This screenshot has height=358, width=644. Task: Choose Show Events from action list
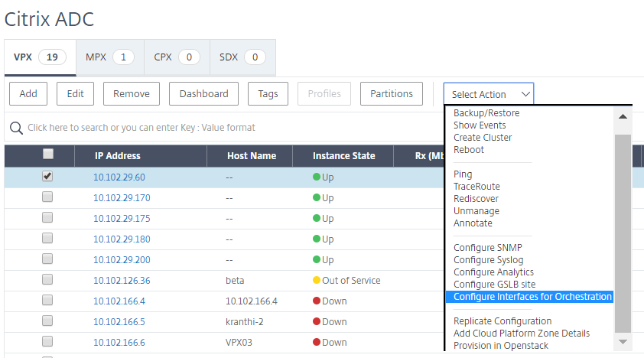480,125
